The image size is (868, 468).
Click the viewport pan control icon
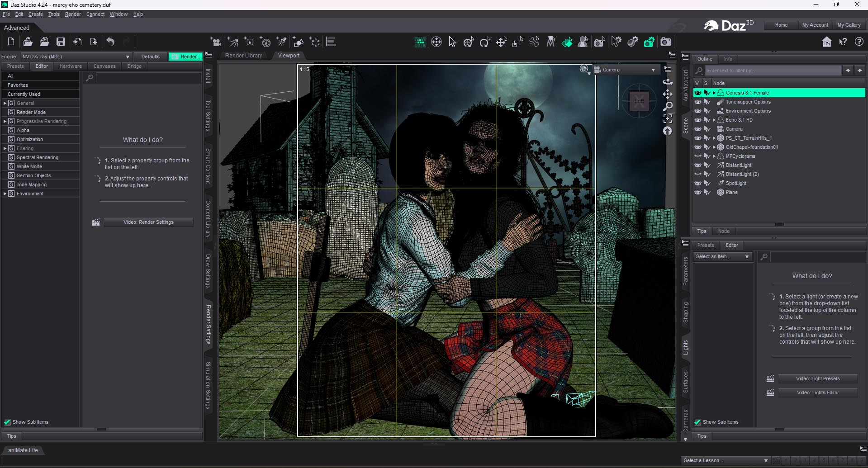[x=668, y=94]
